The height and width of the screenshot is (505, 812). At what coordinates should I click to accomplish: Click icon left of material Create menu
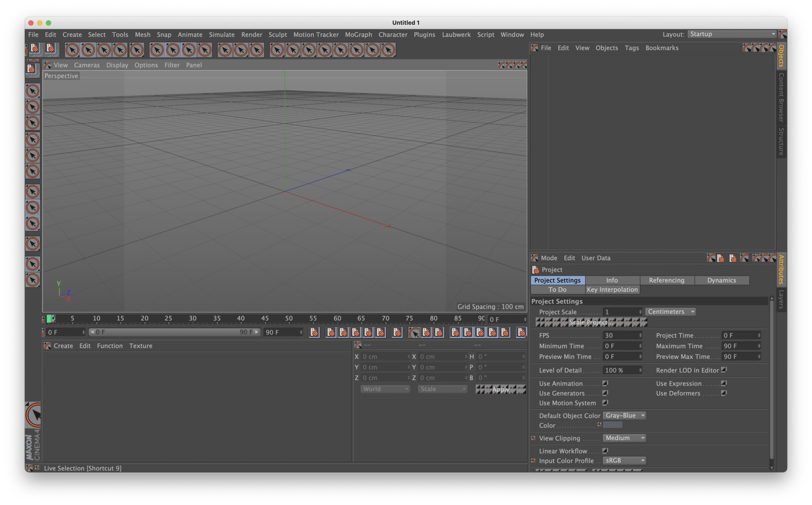(x=48, y=346)
